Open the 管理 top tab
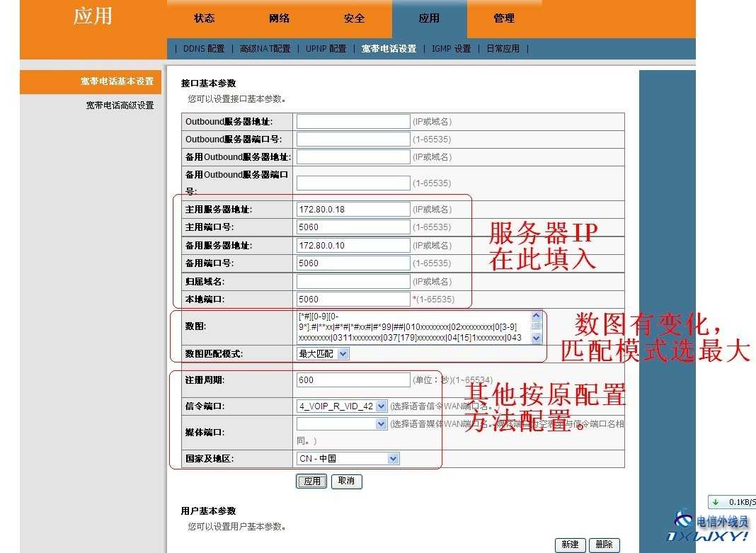The image size is (756, 553). click(x=504, y=18)
